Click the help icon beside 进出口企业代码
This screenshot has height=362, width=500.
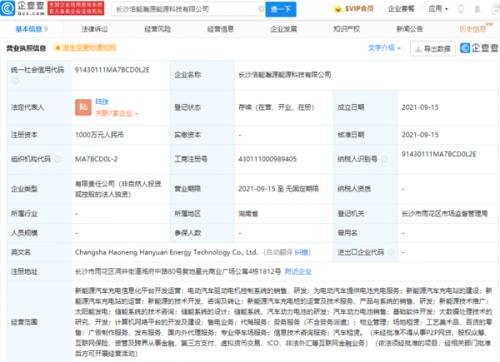pos(390,252)
